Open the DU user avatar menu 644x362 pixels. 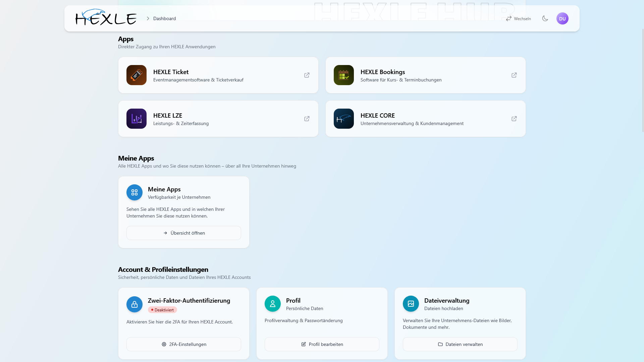tap(562, 18)
